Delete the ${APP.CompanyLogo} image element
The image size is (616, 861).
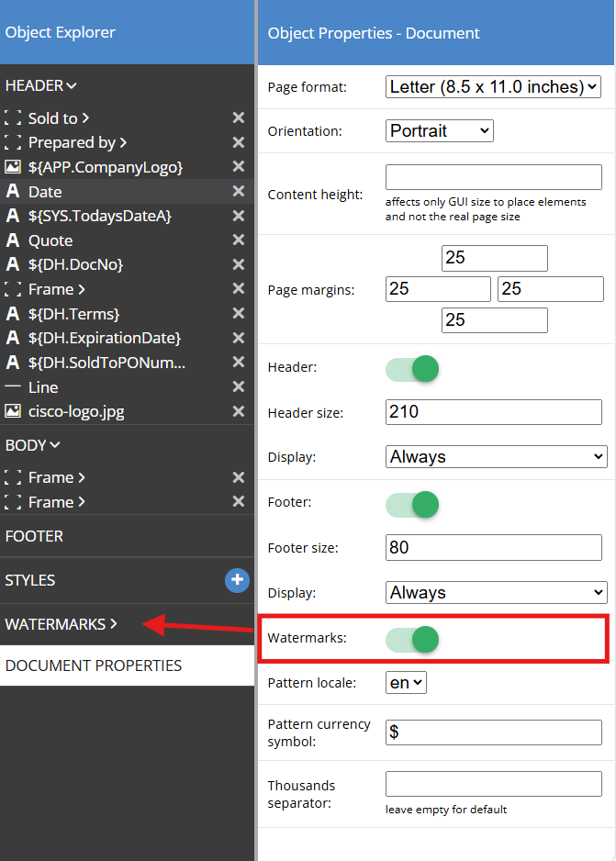point(238,167)
